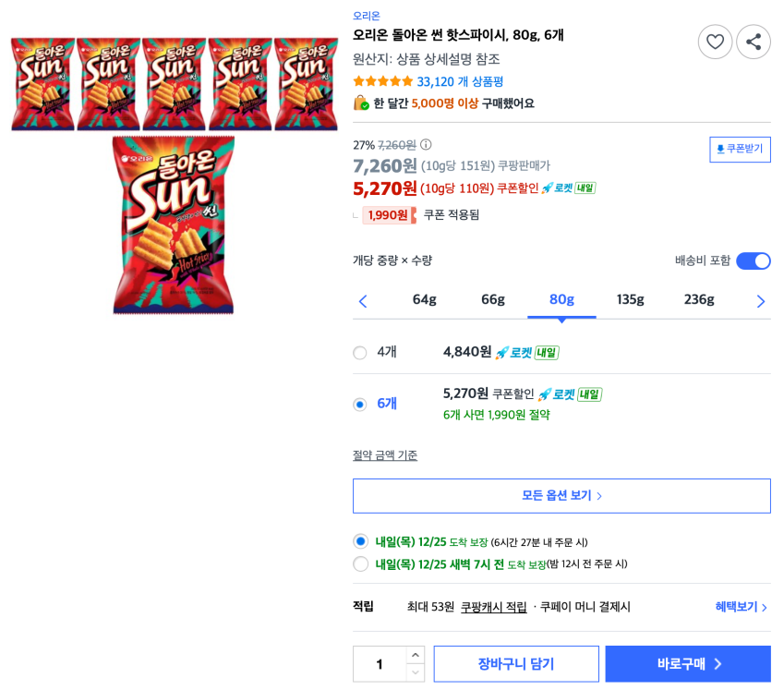The image size is (784, 690).
Task: Expand 혜택보기 benefits details
Action: pos(741,607)
